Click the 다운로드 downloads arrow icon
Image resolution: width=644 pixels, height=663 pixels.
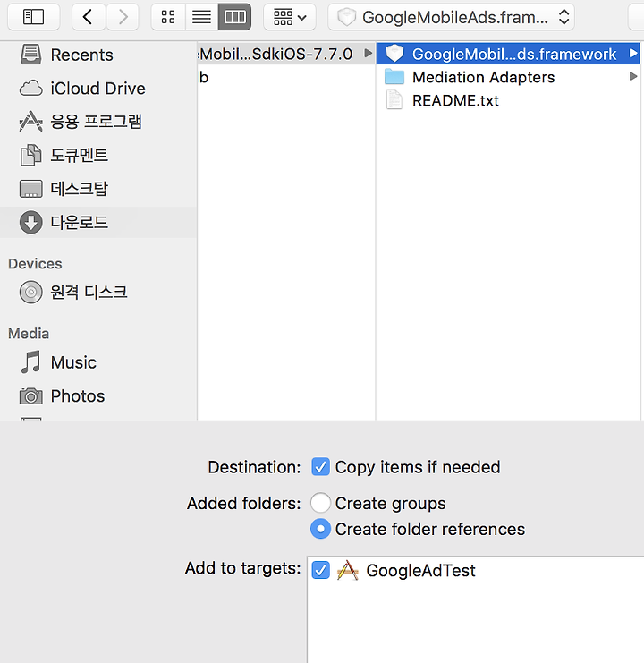pos(30,222)
